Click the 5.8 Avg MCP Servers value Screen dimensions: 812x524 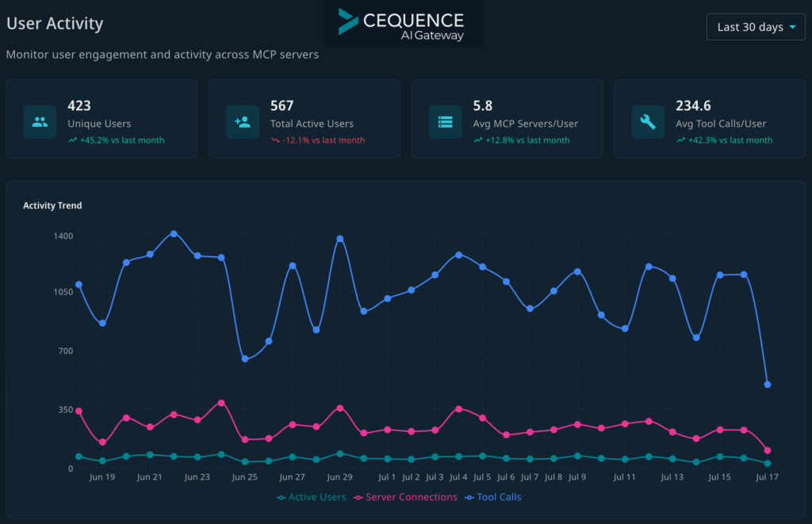pos(483,105)
